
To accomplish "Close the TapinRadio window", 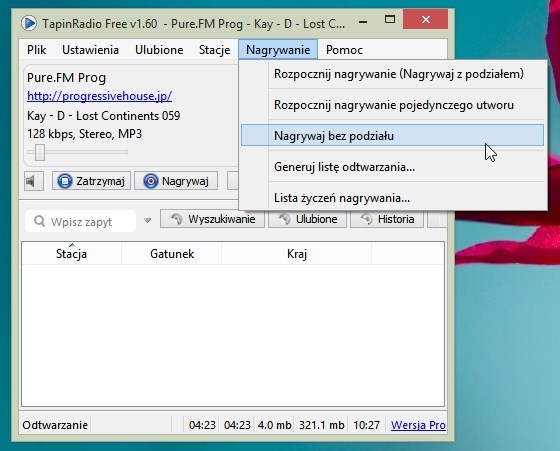I will [x=425, y=20].
